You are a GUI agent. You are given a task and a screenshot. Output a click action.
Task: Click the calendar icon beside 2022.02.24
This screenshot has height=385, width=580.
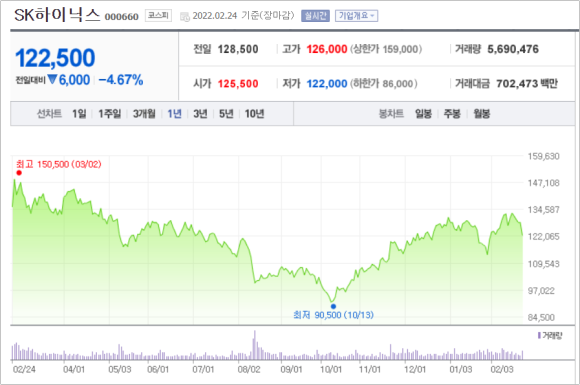[185, 17]
